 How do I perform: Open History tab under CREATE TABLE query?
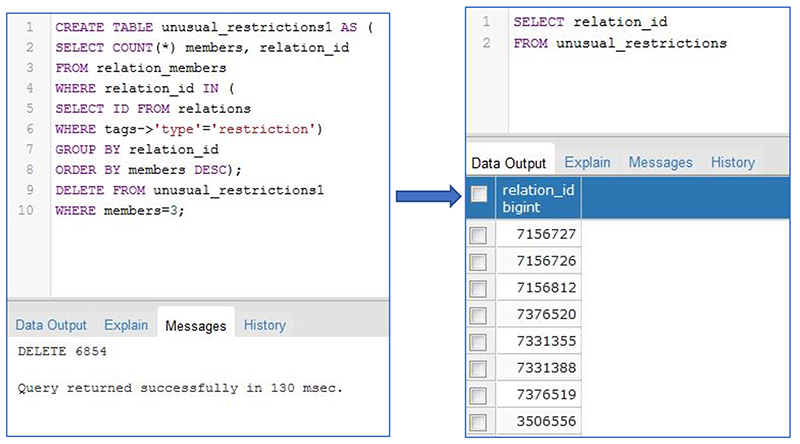click(x=264, y=325)
